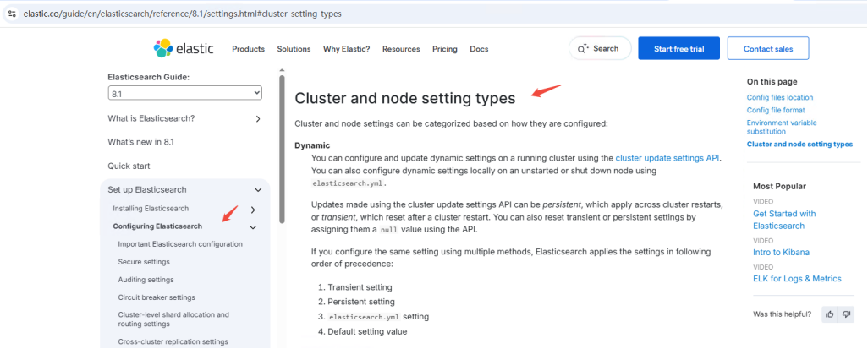Open the Why Elastic? menu
The height and width of the screenshot is (349, 868).
[x=347, y=49]
